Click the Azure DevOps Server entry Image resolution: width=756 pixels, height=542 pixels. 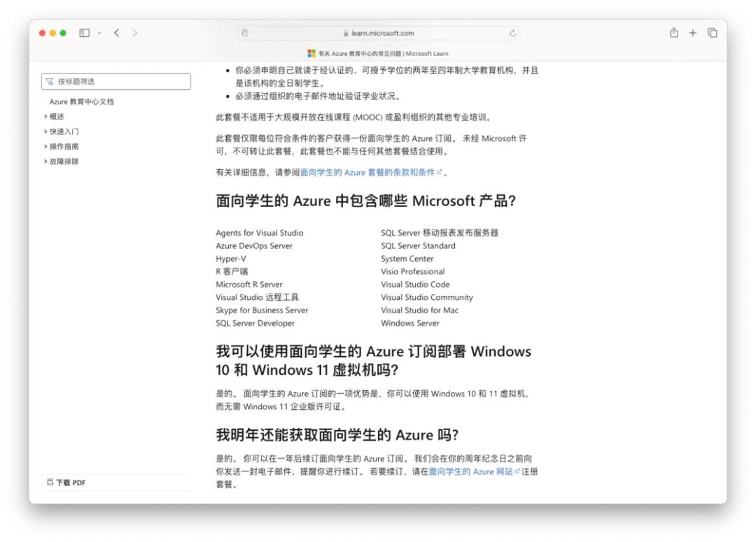(254, 245)
